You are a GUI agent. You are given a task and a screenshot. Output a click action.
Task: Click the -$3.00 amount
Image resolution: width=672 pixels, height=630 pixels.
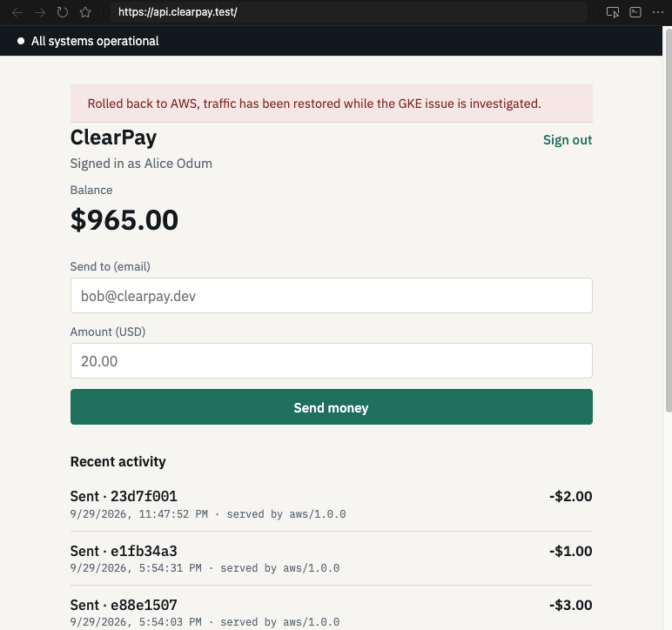pos(570,605)
